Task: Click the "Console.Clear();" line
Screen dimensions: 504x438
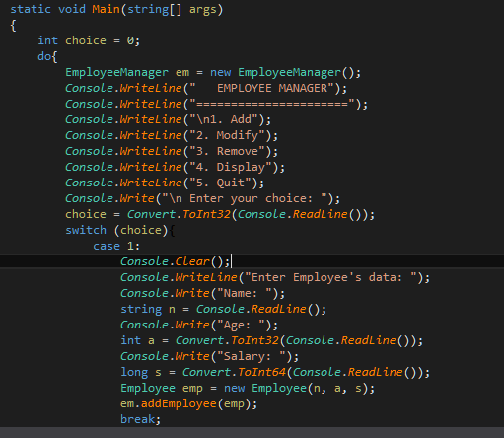Action: point(175,261)
